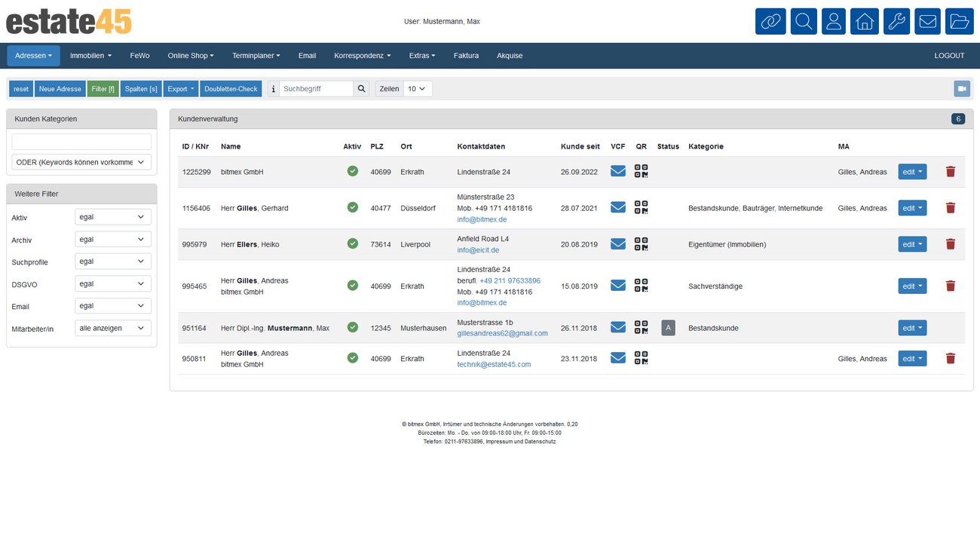Open edit dropdown for Ellers, Heiko
Screen dimensions: 980x551
point(912,244)
